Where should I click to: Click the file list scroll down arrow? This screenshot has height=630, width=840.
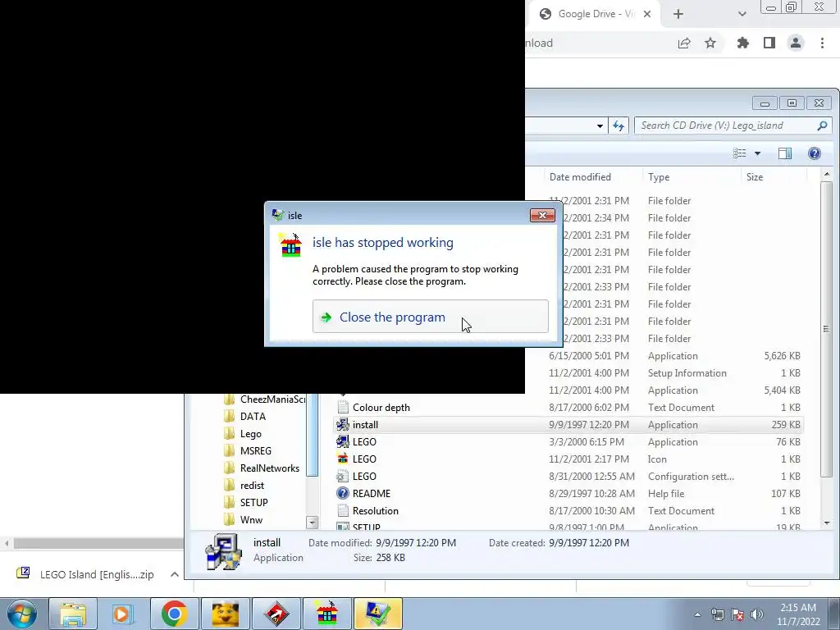[x=827, y=523]
